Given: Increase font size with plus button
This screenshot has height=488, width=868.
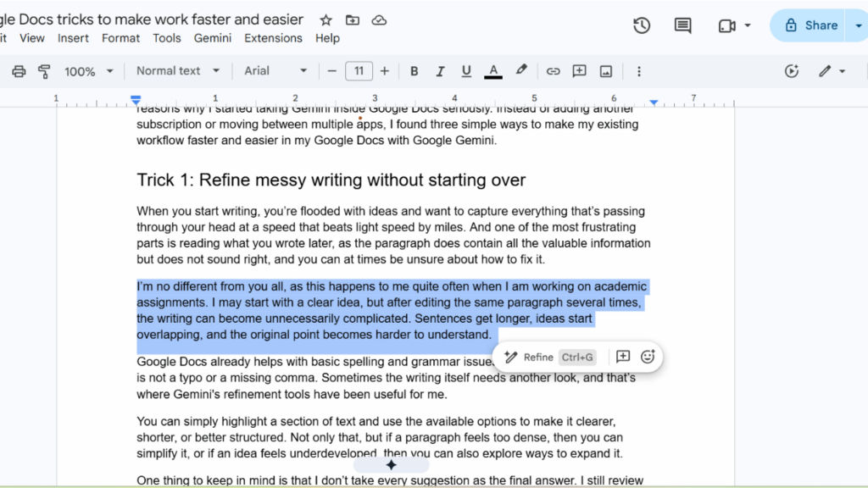Looking at the screenshot, I should [x=385, y=71].
